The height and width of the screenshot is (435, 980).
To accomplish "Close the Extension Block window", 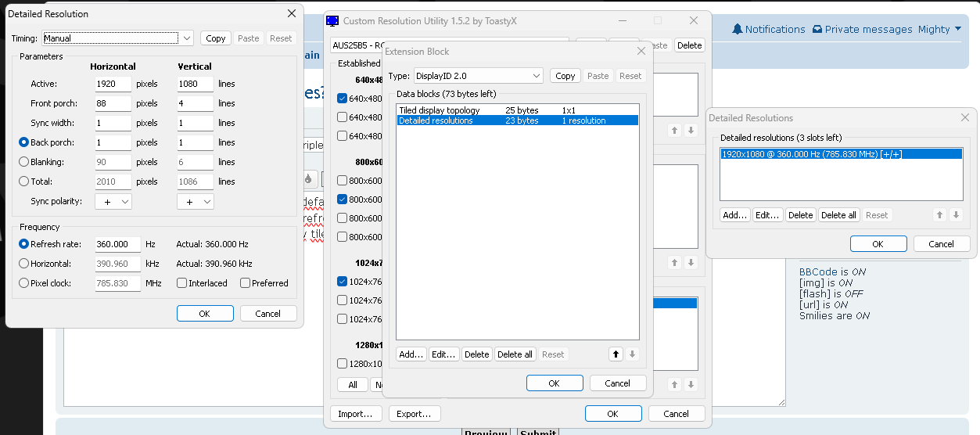I will 641,51.
